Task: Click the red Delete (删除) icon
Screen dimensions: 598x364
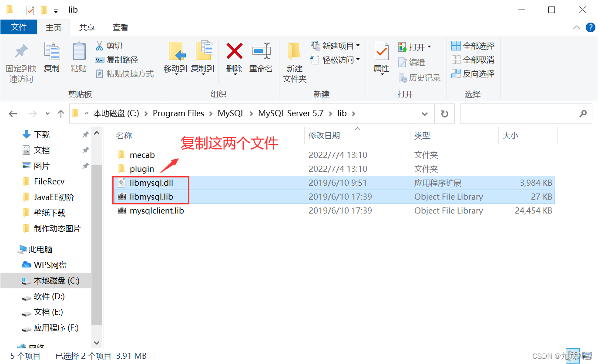Action: [234, 51]
